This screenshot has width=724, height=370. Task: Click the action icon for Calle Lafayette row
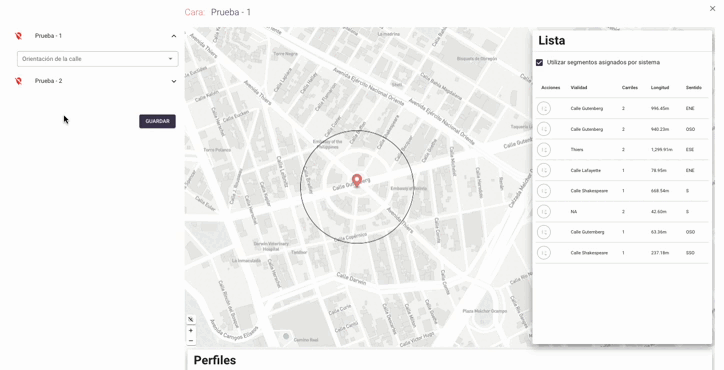pyautogui.click(x=544, y=170)
